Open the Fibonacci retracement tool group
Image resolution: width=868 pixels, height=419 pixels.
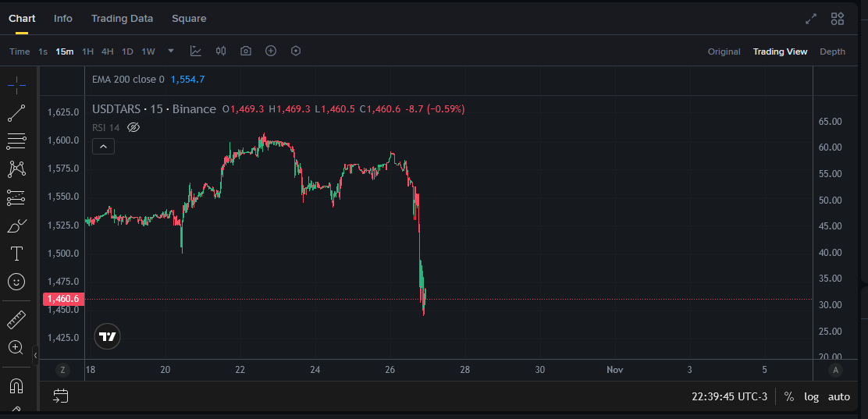click(x=16, y=141)
